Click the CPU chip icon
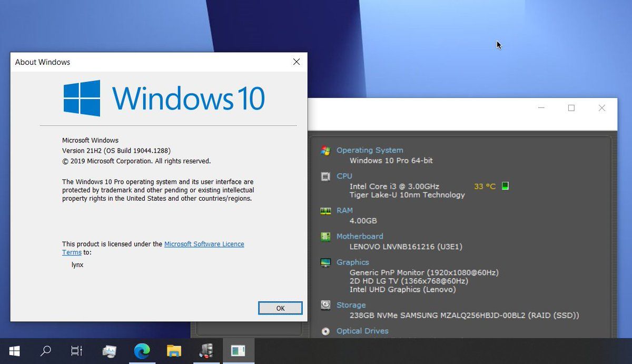 click(325, 176)
